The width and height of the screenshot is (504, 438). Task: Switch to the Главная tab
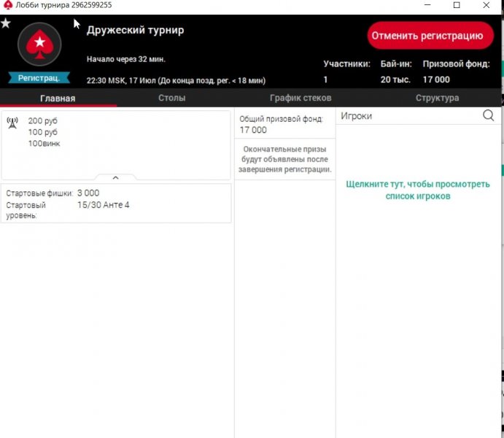(58, 98)
